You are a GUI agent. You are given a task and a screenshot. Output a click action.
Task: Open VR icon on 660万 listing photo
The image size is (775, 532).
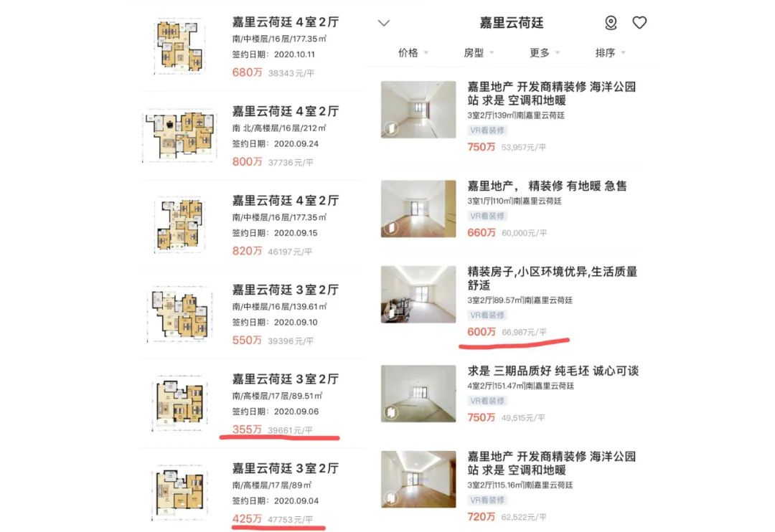click(x=392, y=228)
